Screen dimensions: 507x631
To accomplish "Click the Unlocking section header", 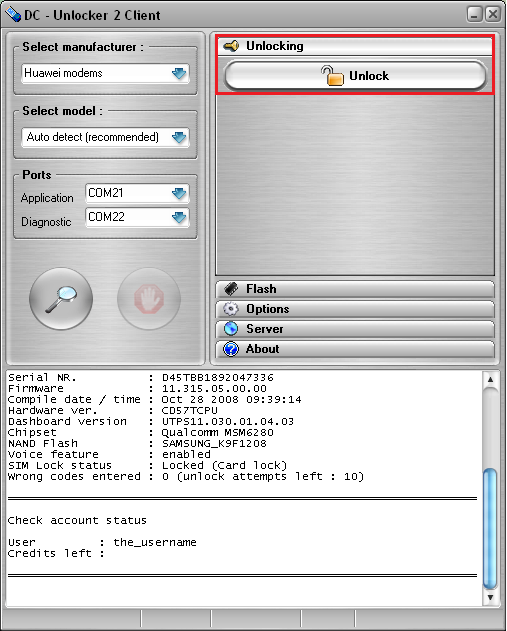I will point(355,46).
